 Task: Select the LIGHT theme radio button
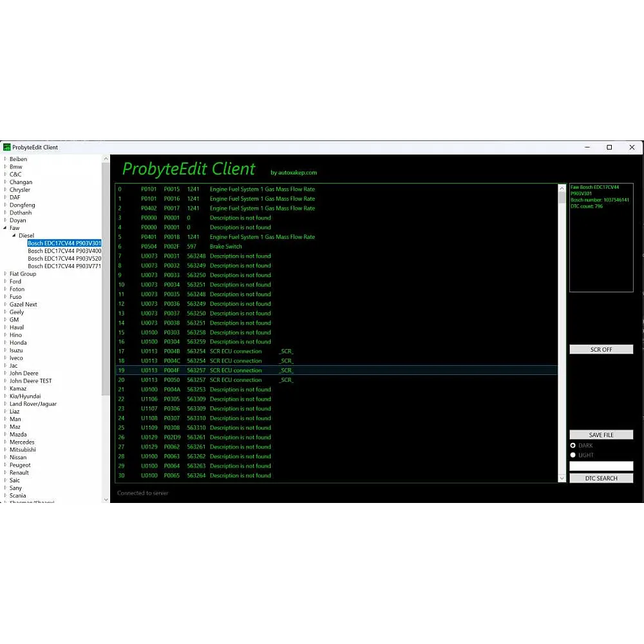point(573,455)
